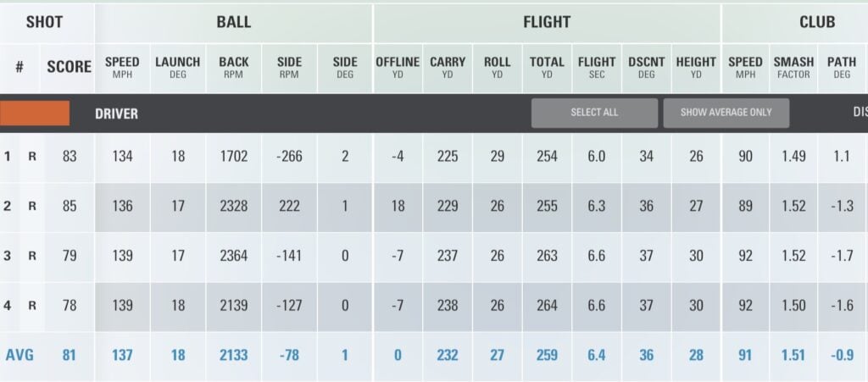The width and height of the screenshot is (868, 382).
Task: Click the OFFLINE YD column header
Action: [398, 67]
